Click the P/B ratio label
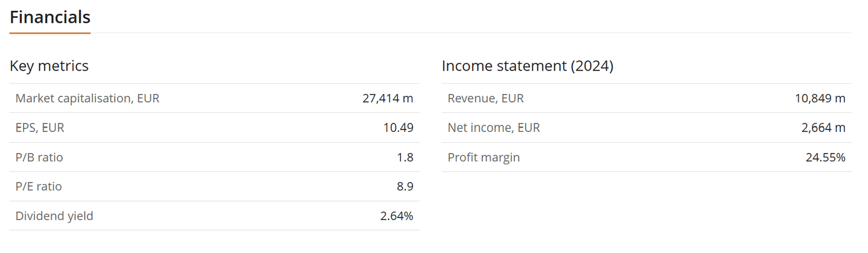 pyautogui.click(x=39, y=157)
